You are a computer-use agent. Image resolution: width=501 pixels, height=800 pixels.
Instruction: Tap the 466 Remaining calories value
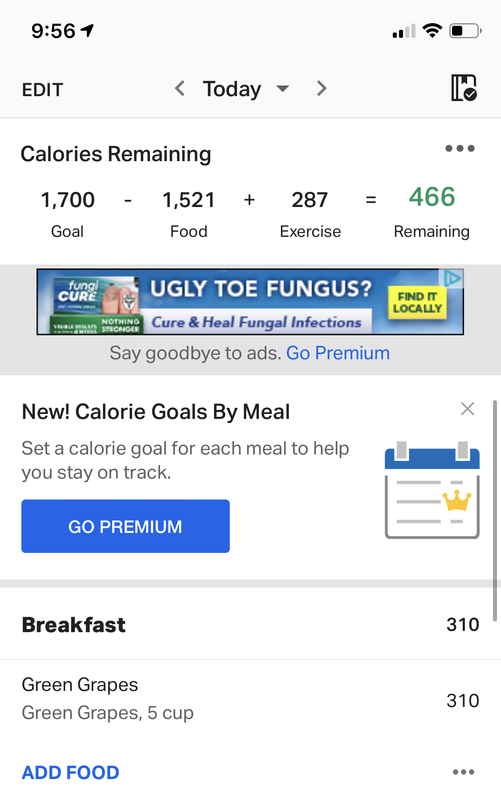coord(432,197)
